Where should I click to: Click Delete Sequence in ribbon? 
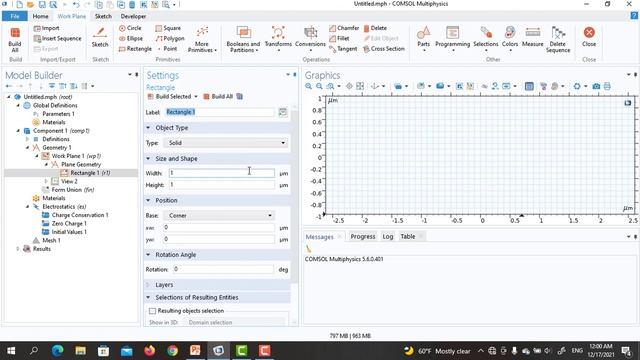coord(558,40)
